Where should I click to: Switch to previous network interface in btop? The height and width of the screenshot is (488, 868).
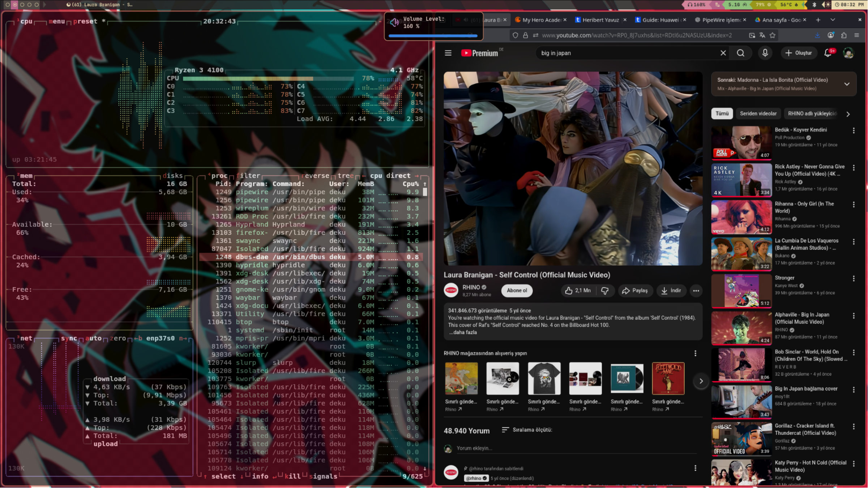pos(138,338)
